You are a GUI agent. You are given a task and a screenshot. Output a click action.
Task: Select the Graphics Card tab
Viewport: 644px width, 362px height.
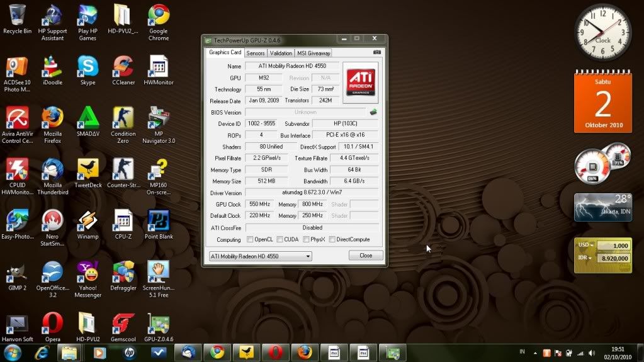click(x=225, y=52)
